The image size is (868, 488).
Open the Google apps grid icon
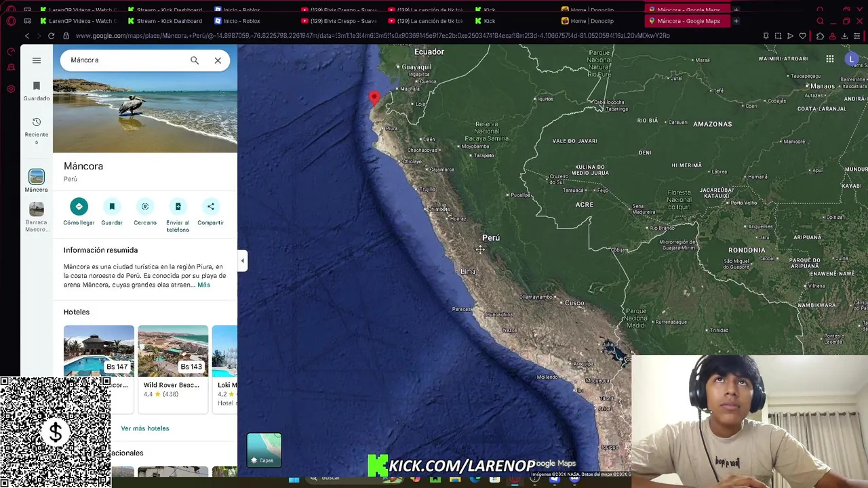coord(830,59)
